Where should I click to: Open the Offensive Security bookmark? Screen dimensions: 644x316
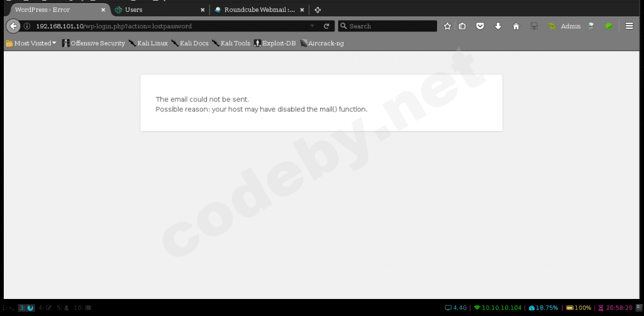tap(94, 43)
